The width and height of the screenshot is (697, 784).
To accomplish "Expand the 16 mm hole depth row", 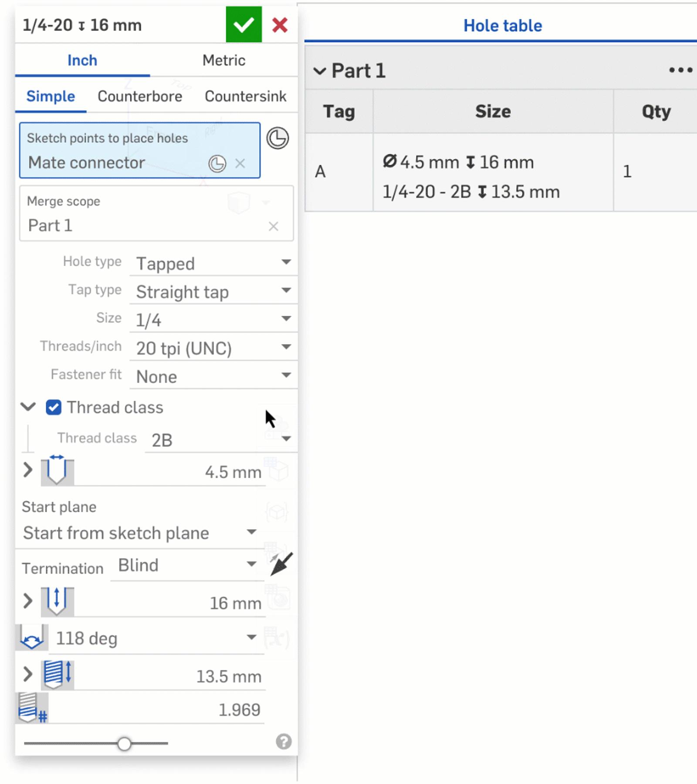I will [28, 601].
